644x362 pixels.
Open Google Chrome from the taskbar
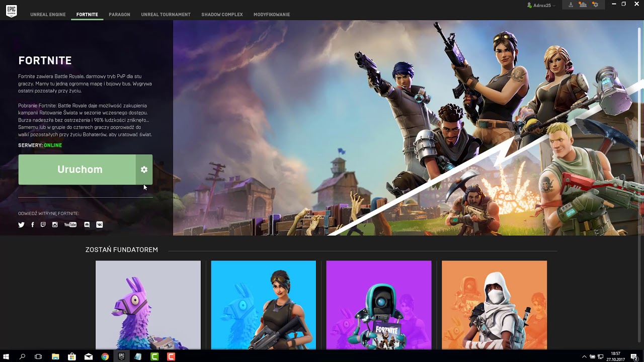[105, 356]
